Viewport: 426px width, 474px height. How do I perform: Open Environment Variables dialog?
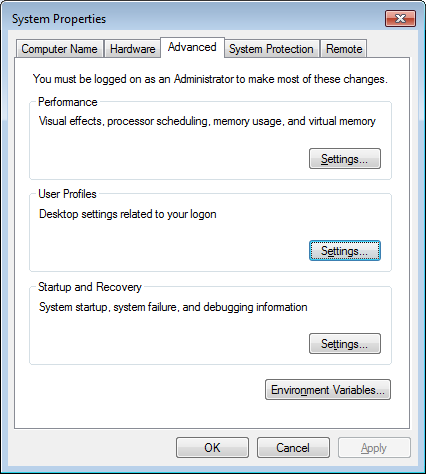click(328, 389)
